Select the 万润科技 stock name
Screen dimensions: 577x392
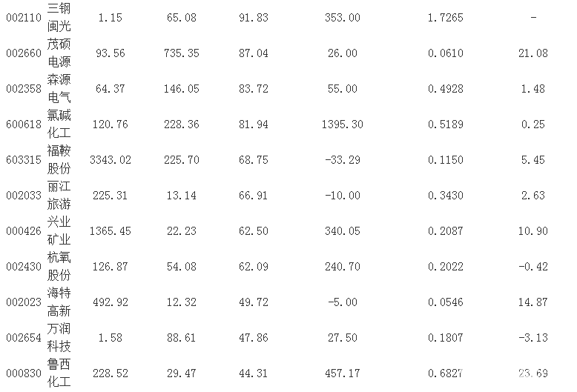point(59,338)
